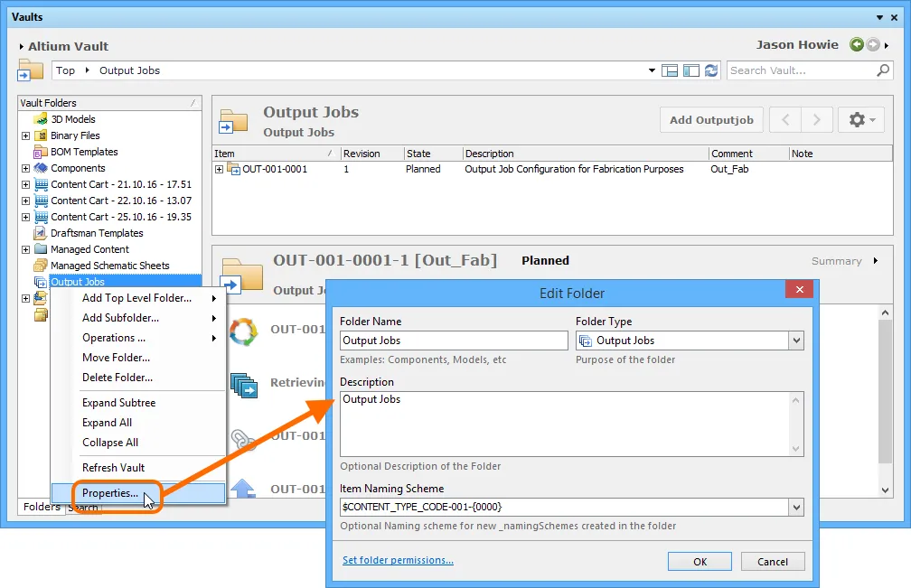911x588 pixels.
Task: Click the chain link icon
Action: pos(243,439)
